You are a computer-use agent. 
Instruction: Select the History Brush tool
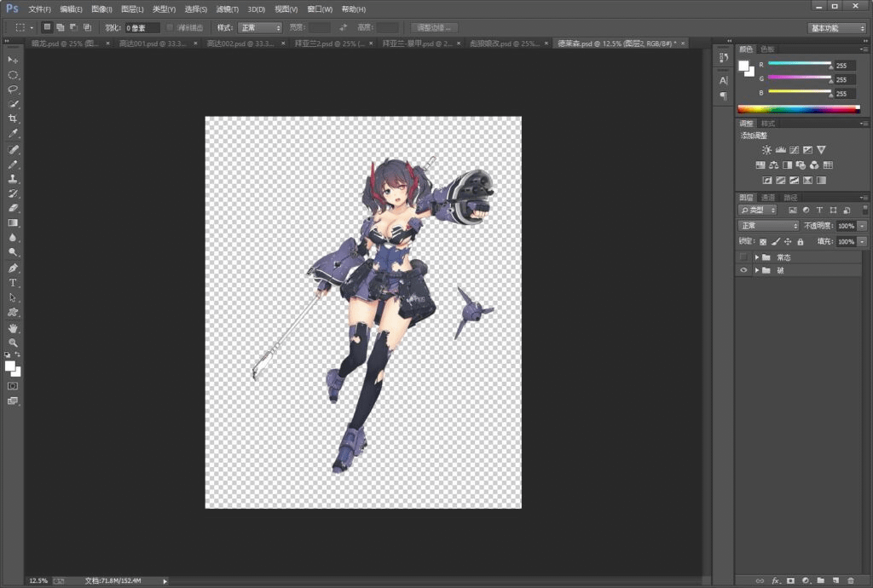[x=12, y=193]
